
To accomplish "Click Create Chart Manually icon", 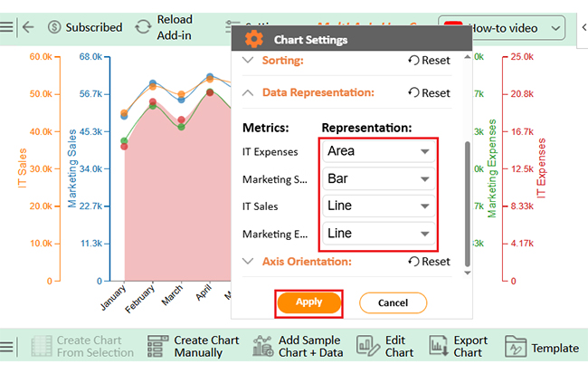I will 159,347.
